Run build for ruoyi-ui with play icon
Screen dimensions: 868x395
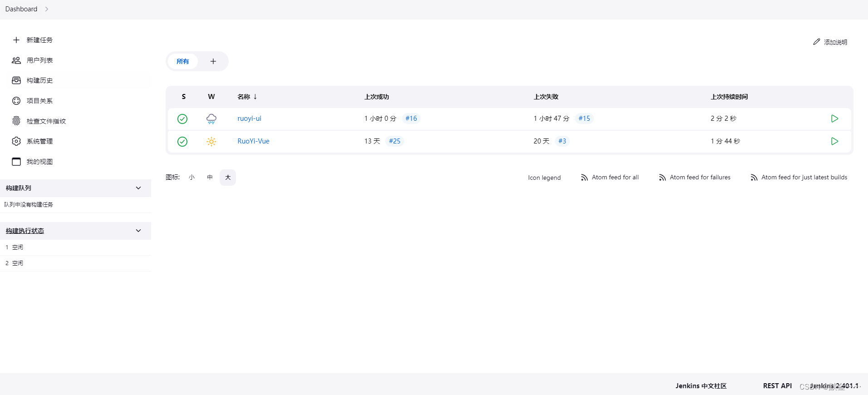(834, 118)
